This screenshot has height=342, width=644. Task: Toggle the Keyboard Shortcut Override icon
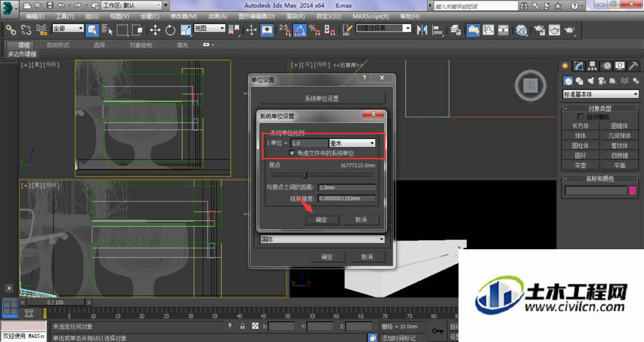point(267,30)
